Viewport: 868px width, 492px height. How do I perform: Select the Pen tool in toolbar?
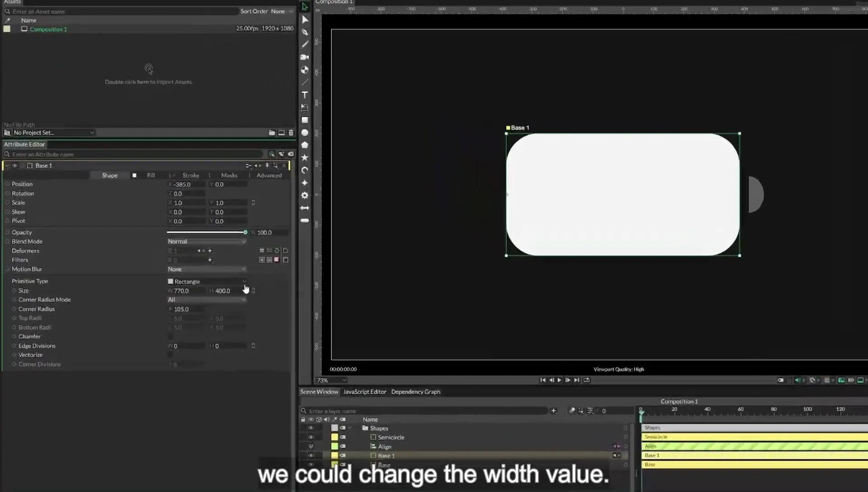coord(305,32)
